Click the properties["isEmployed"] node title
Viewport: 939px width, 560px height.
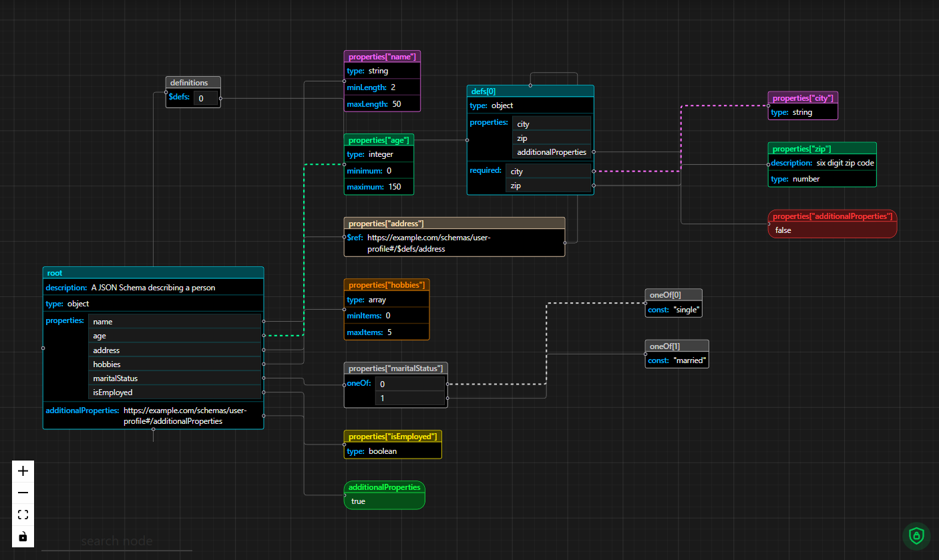[x=393, y=437]
